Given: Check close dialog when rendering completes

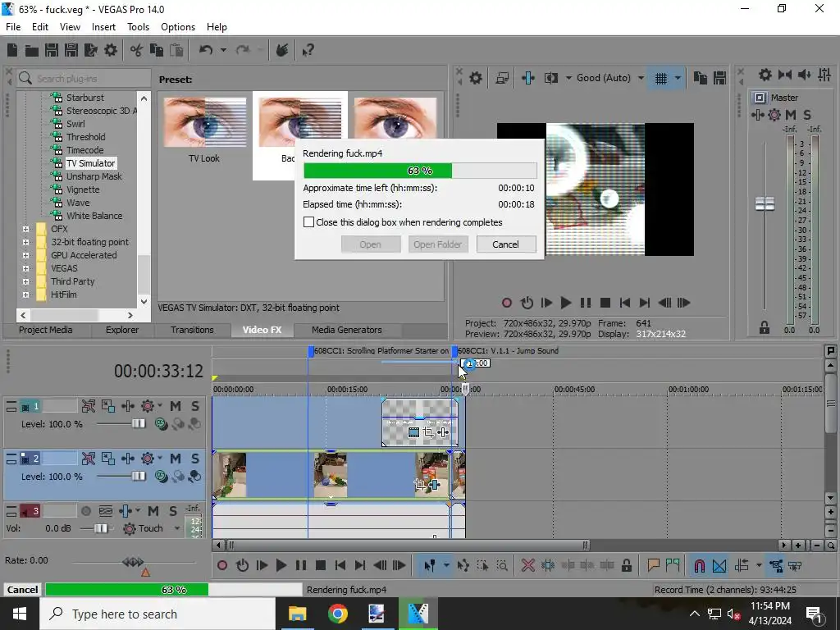Looking at the screenshot, I should pos(309,221).
